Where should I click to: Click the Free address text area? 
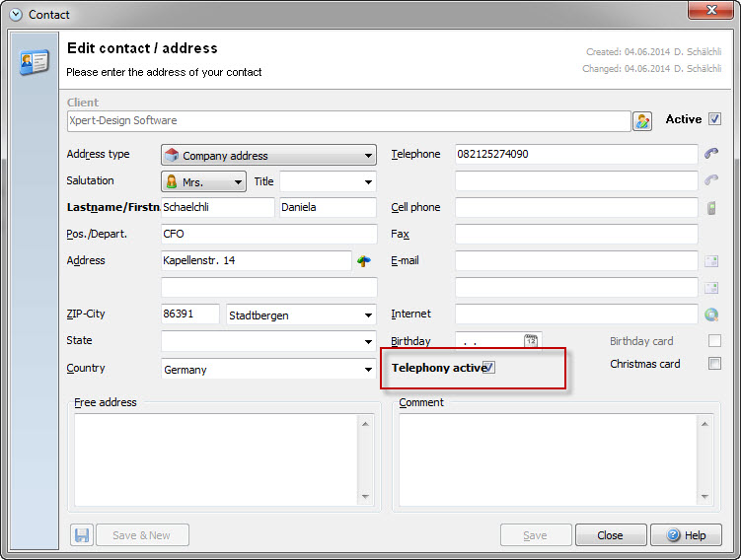[216, 459]
